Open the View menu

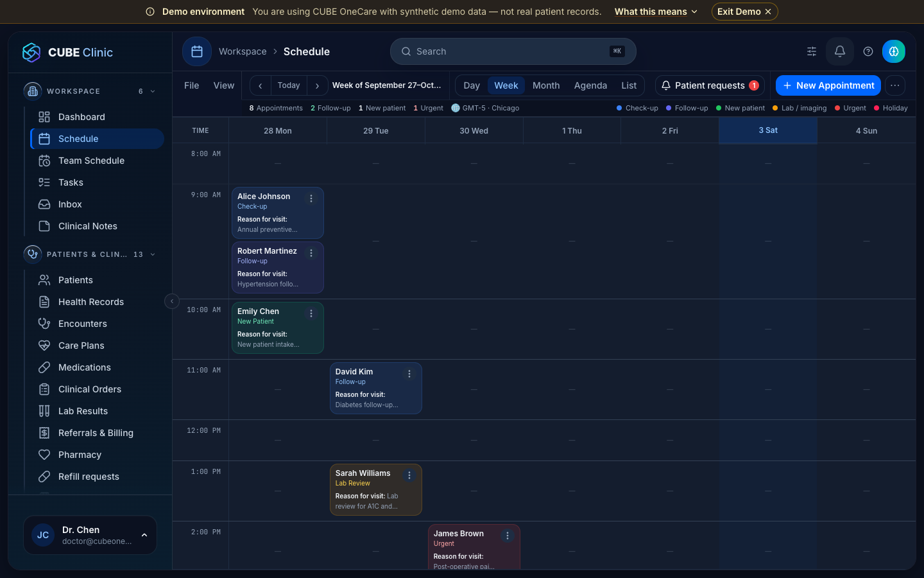point(224,85)
